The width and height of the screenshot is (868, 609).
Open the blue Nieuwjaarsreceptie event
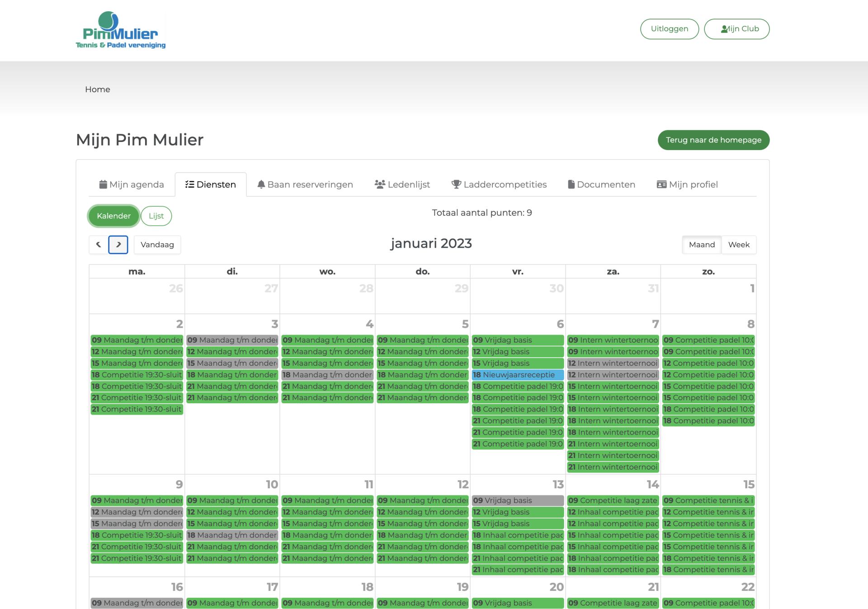tap(518, 375)
